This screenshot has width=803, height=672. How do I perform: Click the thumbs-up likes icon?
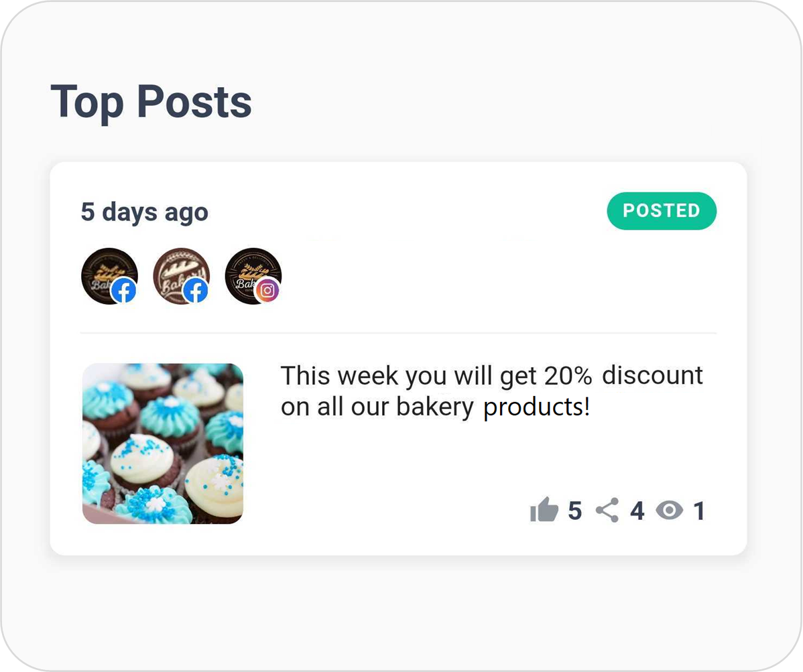click(544, 510)
